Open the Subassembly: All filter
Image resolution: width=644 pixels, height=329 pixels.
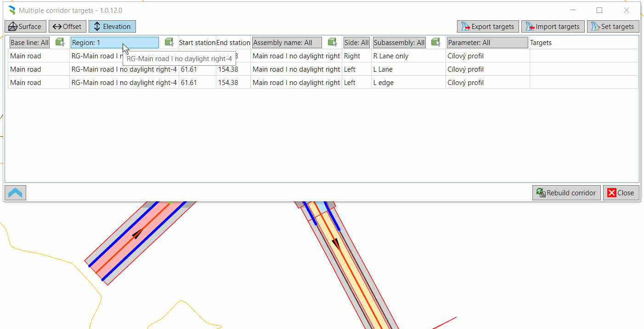(399, 43)
